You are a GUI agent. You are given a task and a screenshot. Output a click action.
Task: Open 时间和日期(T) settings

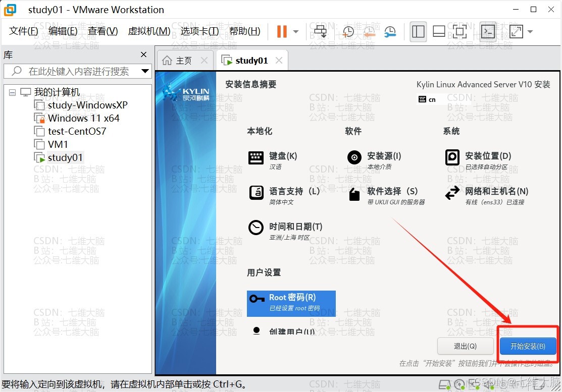[286, 231]
